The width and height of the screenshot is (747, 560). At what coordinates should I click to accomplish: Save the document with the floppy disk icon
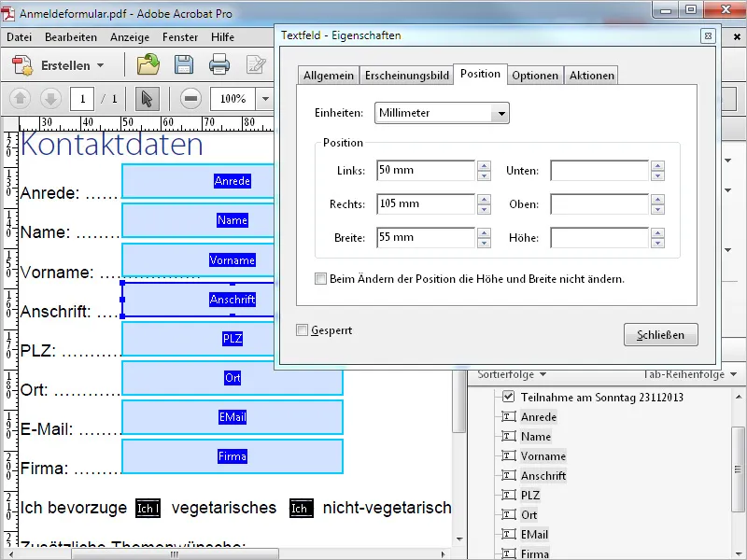coord(183,64)
